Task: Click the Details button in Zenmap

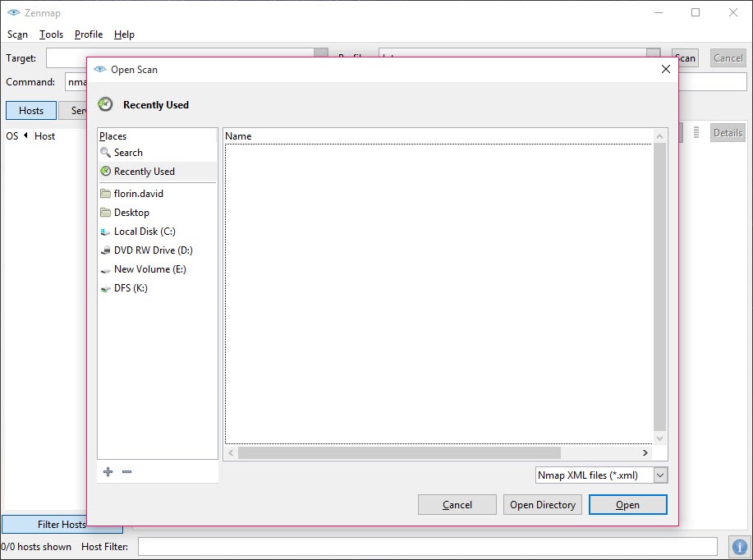Action: point(728,132)
